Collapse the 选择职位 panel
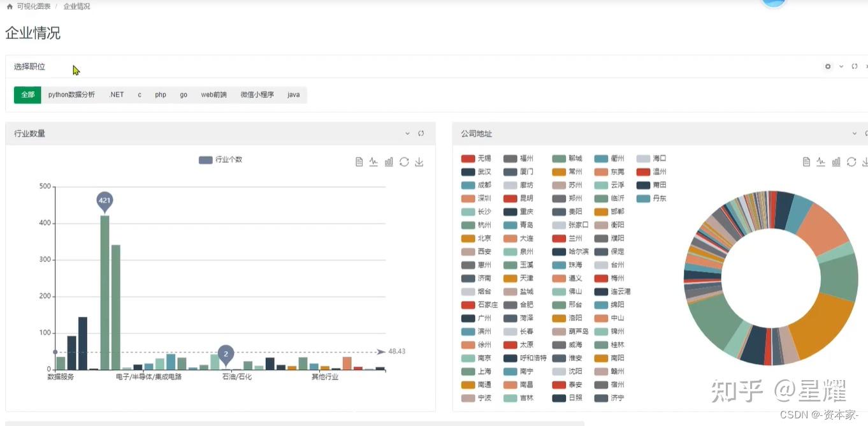 [841, 66]
